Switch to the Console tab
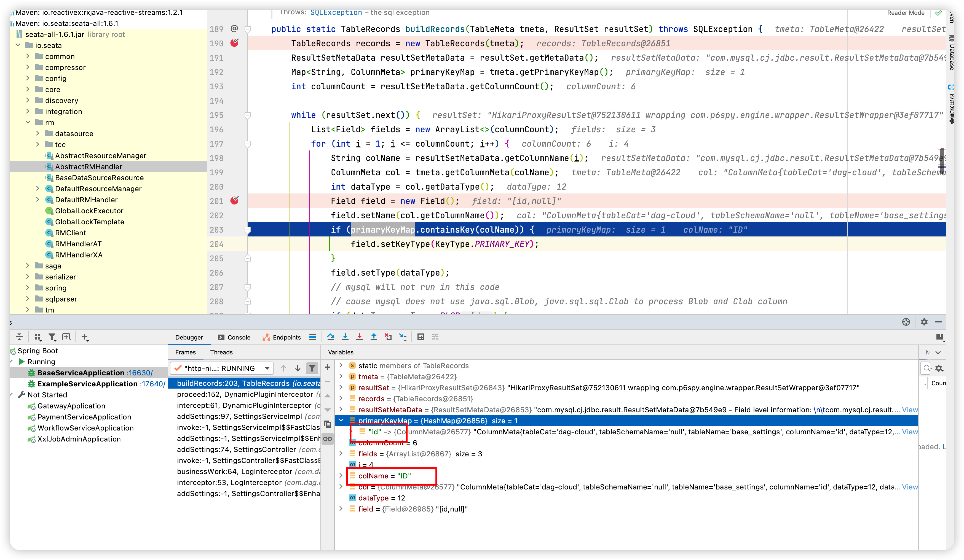Viewport: 964px width, 560px height. [234, 337]
